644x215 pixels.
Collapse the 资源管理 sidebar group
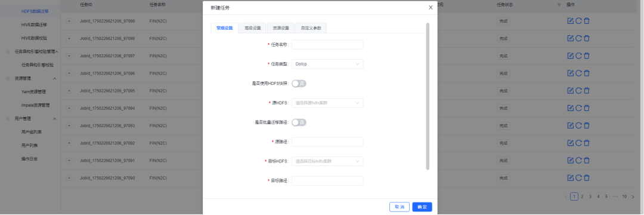(x=55, y=78)
